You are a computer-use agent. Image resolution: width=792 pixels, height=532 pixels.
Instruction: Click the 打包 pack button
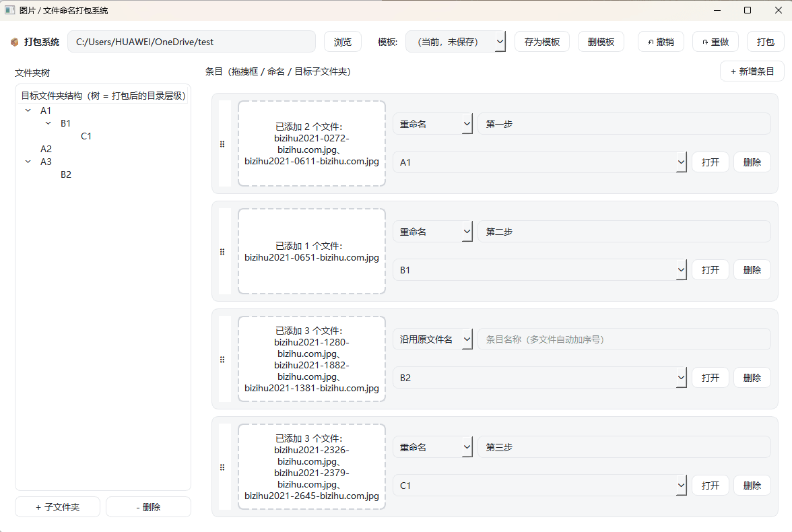click(765, 42)
